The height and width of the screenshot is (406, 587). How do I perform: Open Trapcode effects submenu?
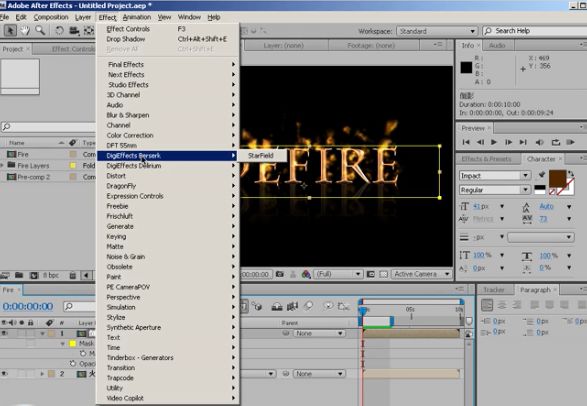168,378
